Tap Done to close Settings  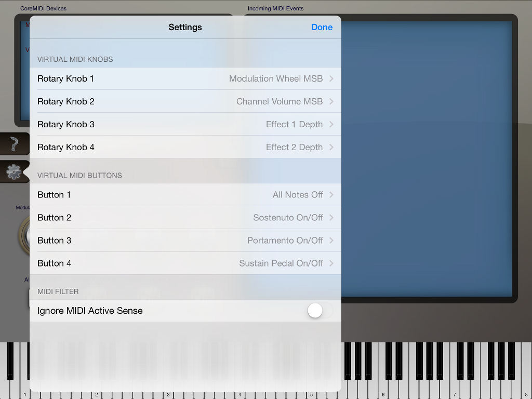[322, 28]
